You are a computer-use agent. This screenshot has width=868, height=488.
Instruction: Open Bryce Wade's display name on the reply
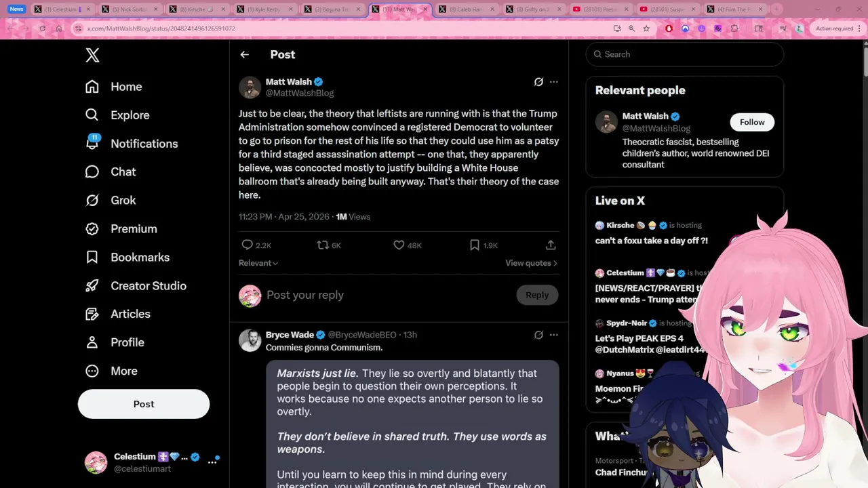[x=290, y=335]
